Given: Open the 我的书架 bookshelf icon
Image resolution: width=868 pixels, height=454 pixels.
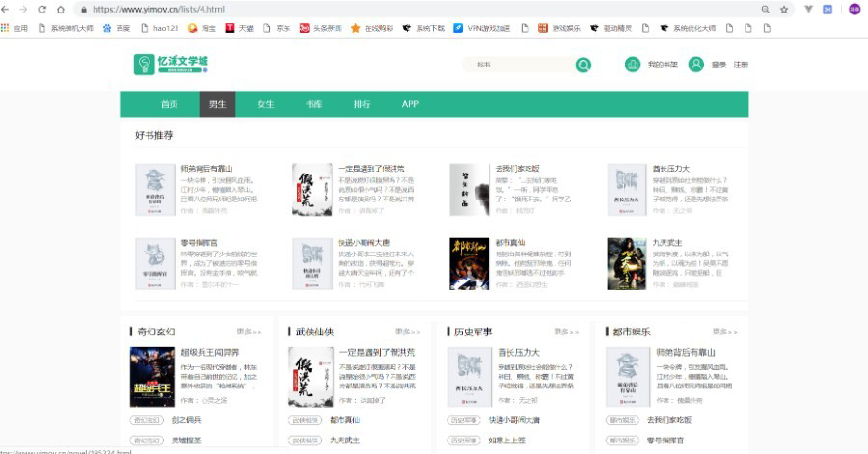Looking at the screenshot, I should coord(632,65).
